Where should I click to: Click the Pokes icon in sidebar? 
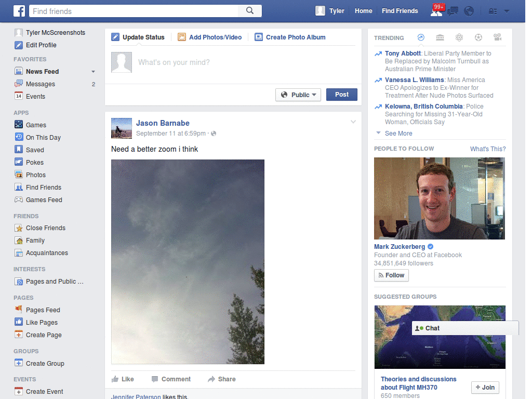coord(19,162)
